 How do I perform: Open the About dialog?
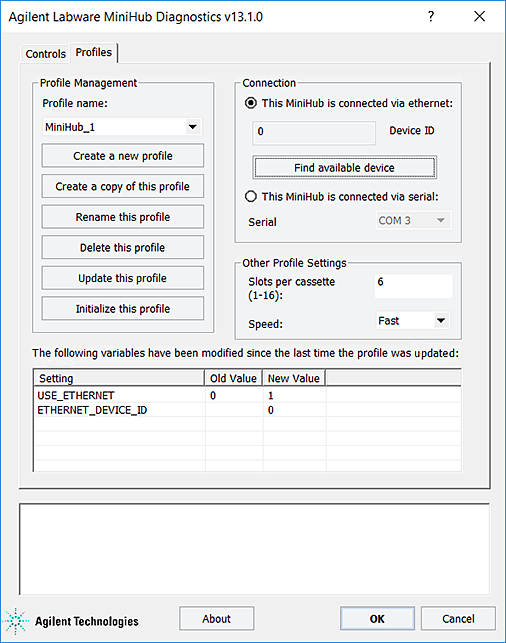pyautogui.click(x=217, y=619)
